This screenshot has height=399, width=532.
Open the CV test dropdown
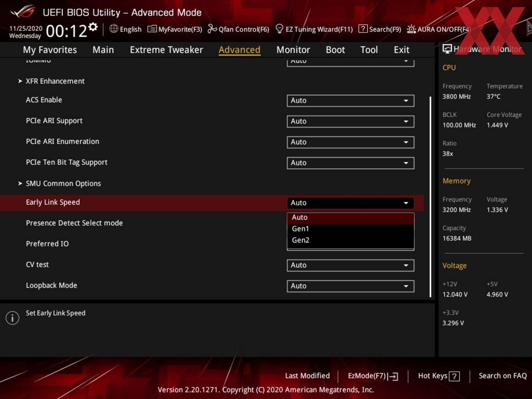click(x=350, y=265)
